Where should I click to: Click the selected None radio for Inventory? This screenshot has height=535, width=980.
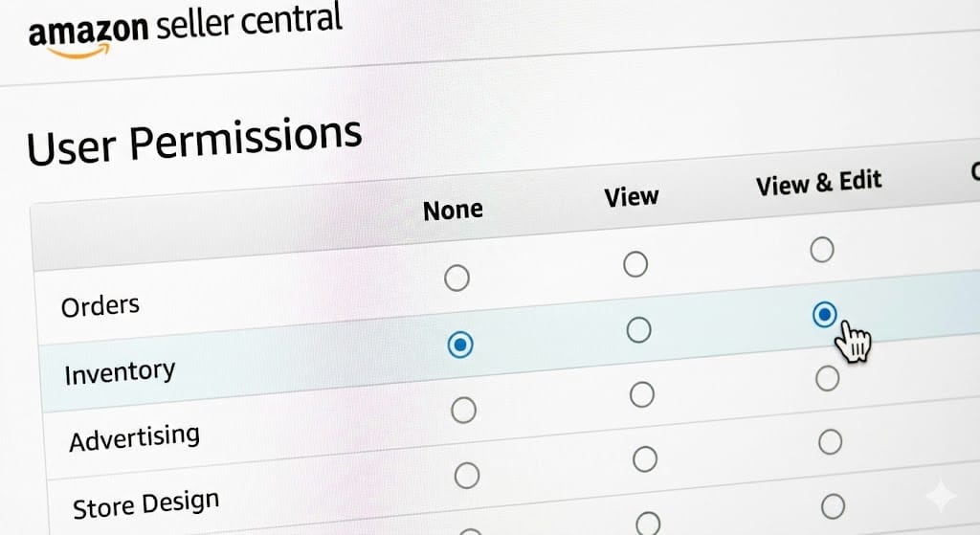coord(460,345)
